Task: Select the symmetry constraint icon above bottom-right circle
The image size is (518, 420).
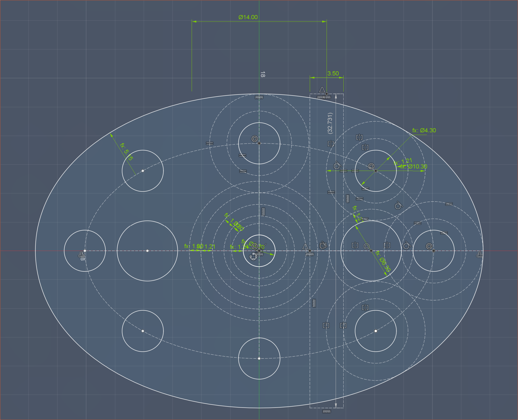Action: (365, 307)
